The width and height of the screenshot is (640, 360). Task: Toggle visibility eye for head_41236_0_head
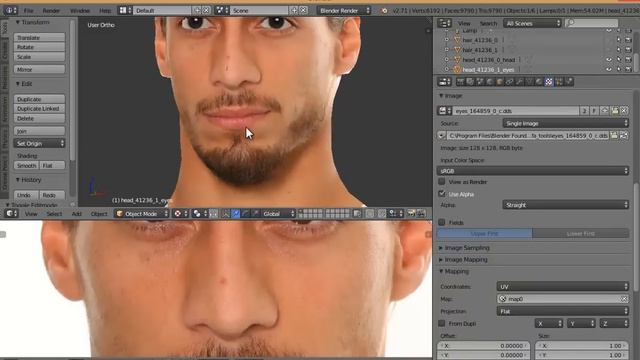[609, 60]
